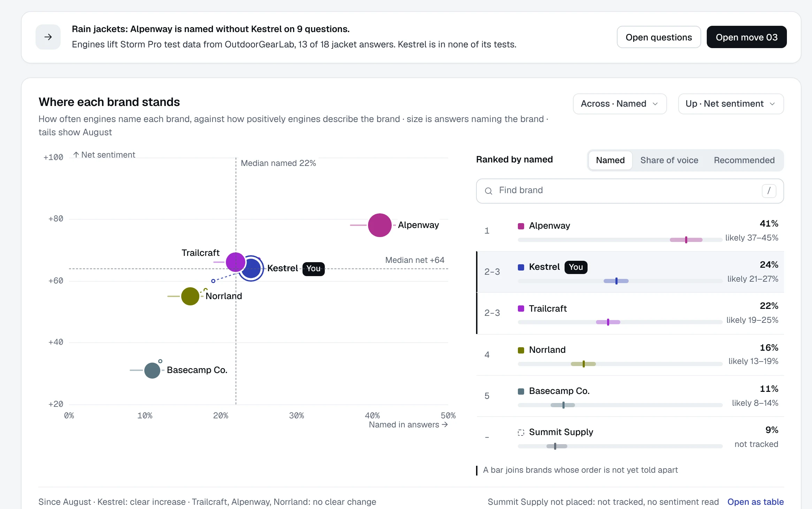Switch ranking to Recommended
This screenshot has height=509, width=812.
[x=744, y=160]
